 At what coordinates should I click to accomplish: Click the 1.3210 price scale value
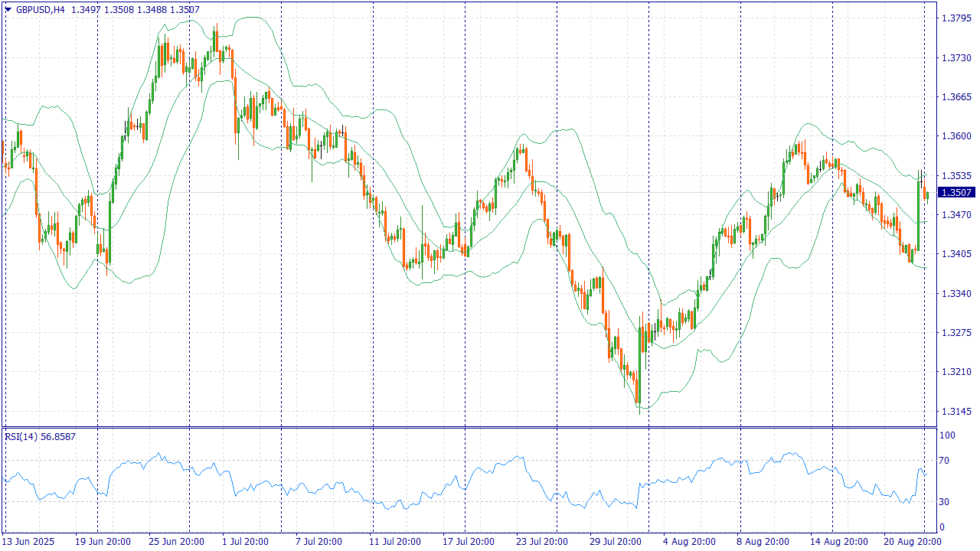956,372
